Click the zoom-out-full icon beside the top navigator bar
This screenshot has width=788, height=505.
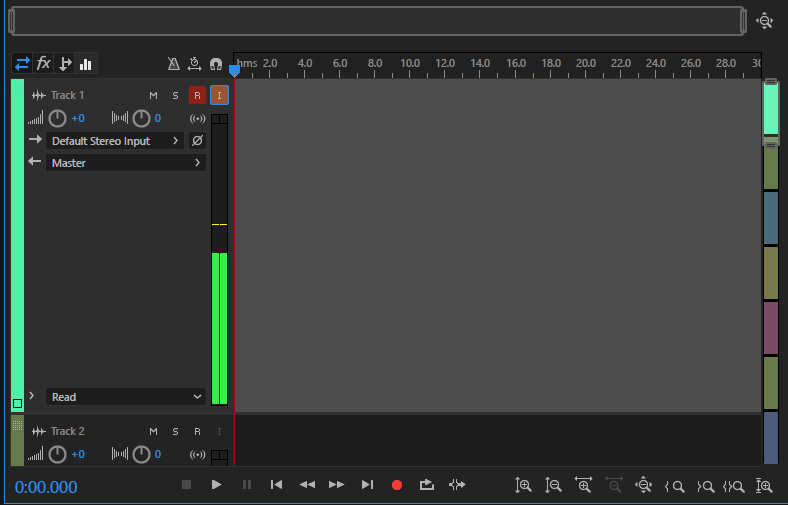764,21
